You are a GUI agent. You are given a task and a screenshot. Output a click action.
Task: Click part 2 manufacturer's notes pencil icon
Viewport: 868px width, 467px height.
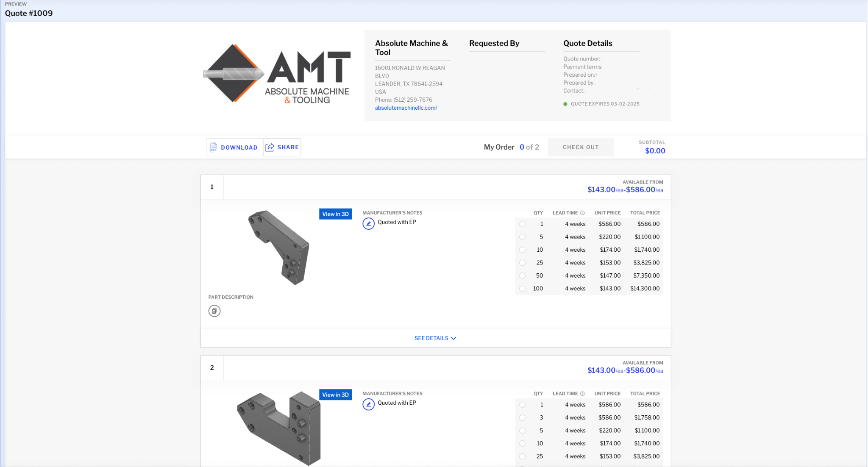368,404
